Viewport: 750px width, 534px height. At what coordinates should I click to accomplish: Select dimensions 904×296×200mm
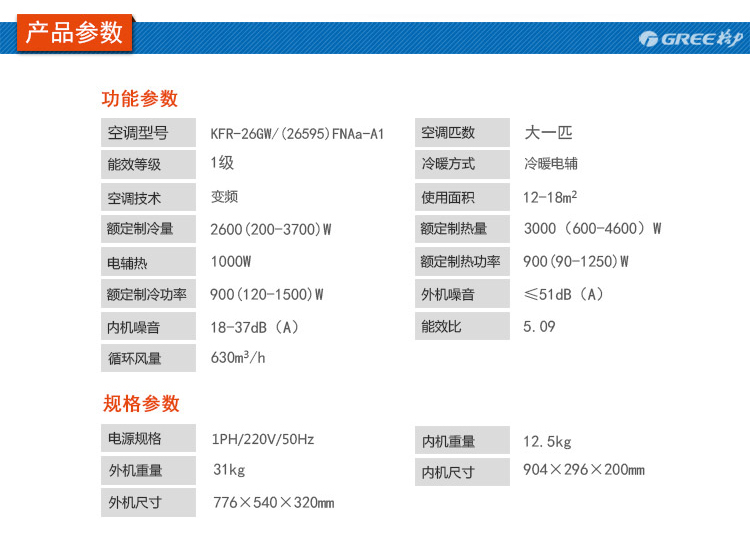[584, 469]
